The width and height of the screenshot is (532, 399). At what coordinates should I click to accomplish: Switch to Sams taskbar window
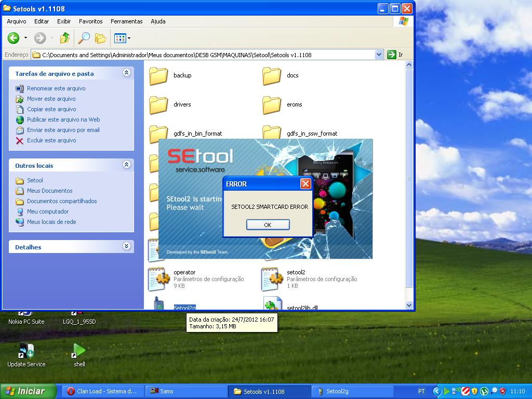[187, 391]
